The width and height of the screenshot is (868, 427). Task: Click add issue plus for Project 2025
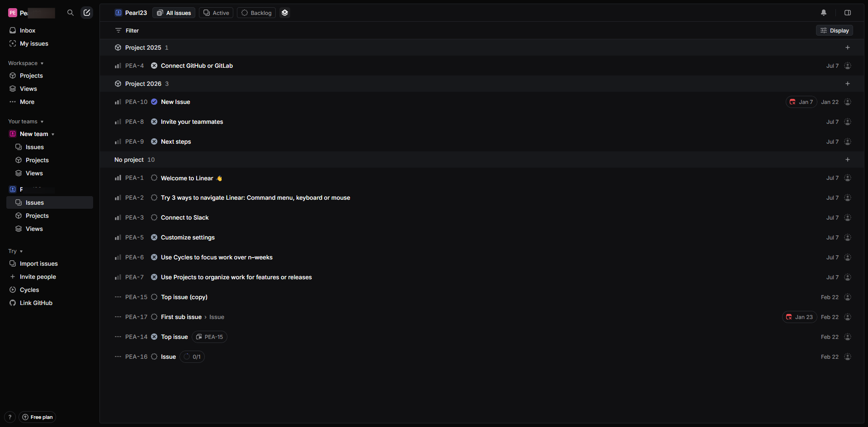pyautogui.click(x=848, y=47)
